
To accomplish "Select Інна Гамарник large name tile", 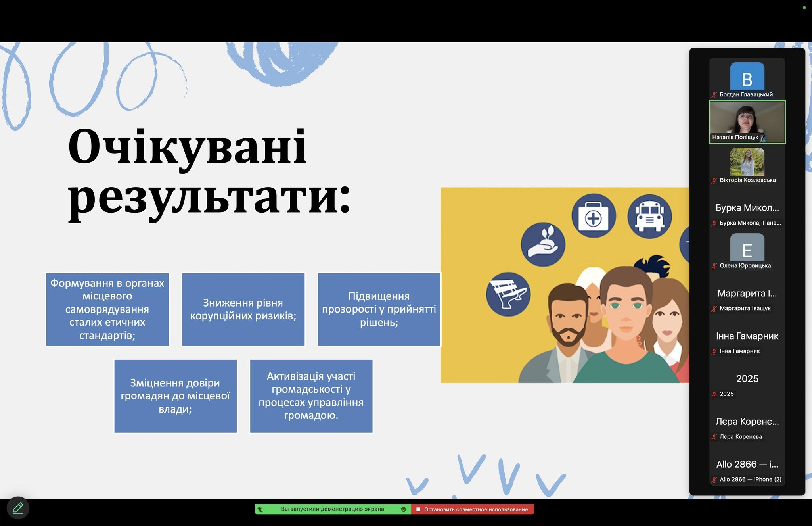I will point(747,336).
